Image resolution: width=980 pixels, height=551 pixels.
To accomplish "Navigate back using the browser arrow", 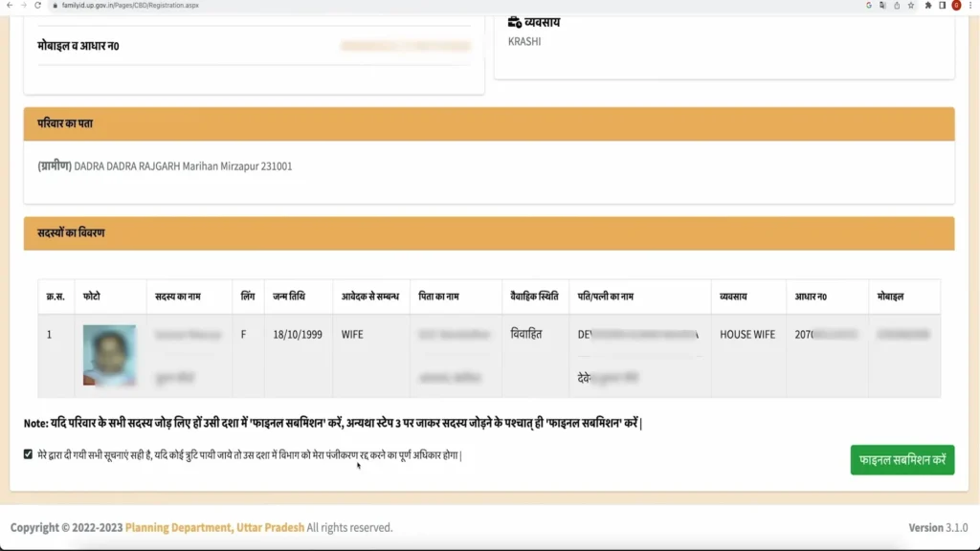I will pyautogui.click(x=10, y=5).
